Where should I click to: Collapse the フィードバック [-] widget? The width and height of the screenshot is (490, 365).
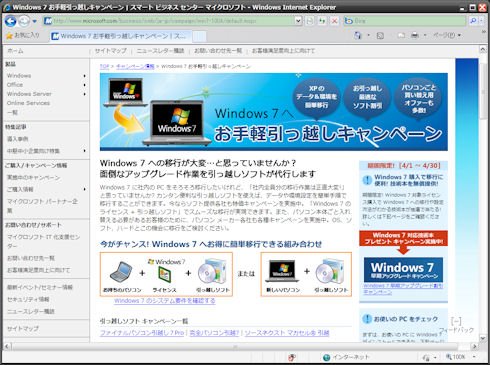456,321
